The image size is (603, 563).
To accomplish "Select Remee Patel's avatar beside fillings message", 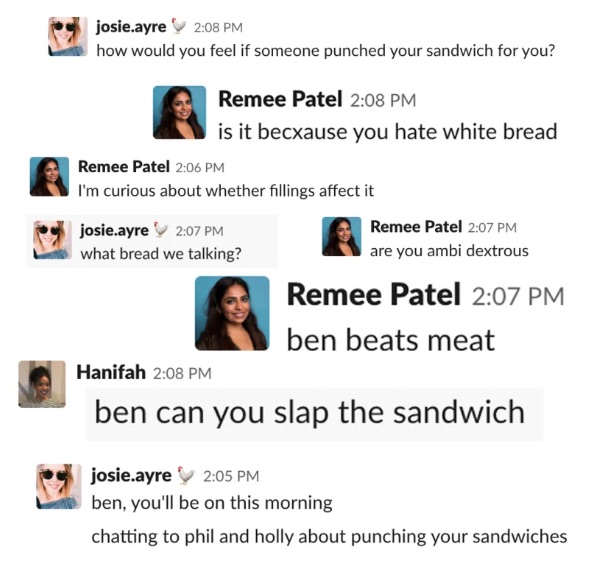I will click(x=49, y=177).
